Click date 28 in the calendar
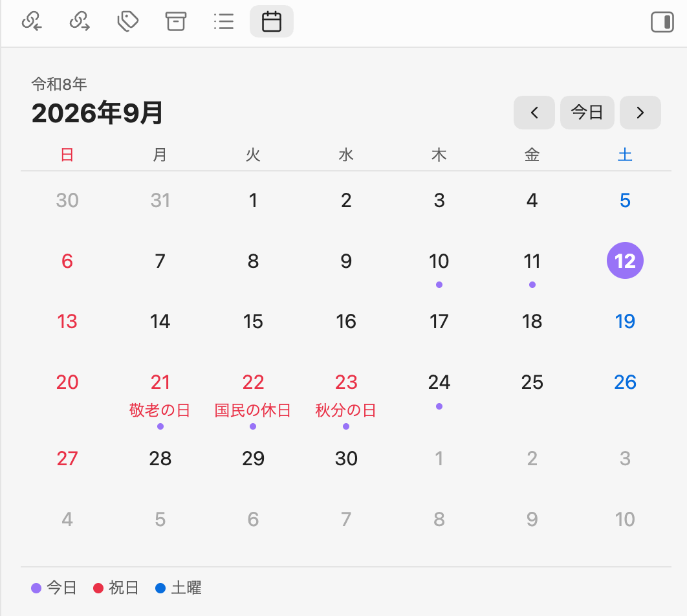Image resolution: width=687 pixels, height=616 pixels. tap(160, 459)
